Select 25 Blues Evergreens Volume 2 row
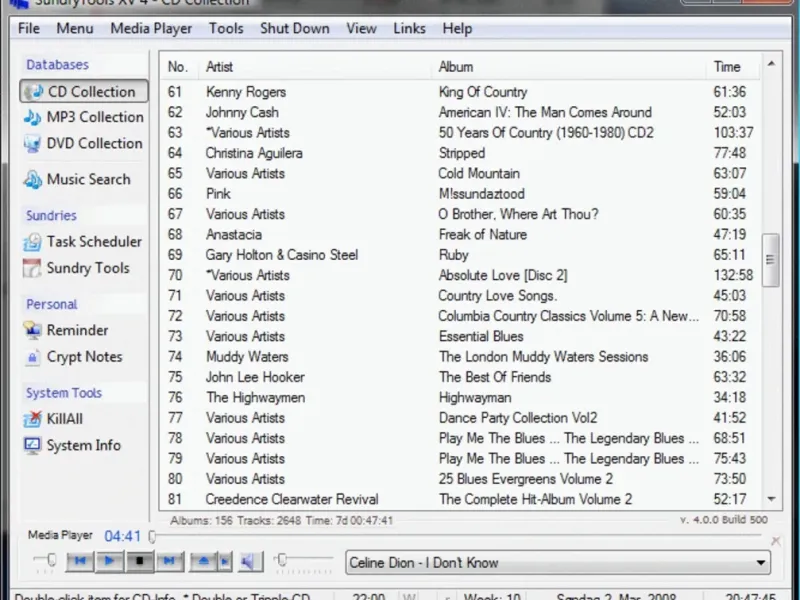 [x=460, y=479]
